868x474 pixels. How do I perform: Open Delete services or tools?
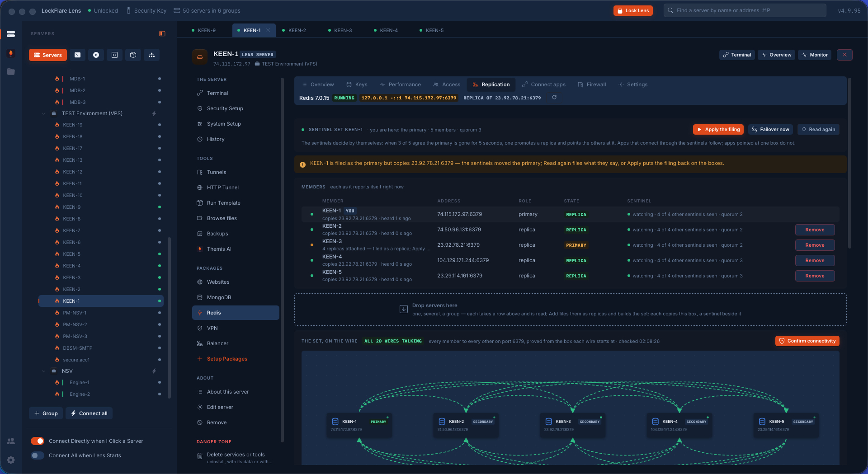(x=236, y=458)
